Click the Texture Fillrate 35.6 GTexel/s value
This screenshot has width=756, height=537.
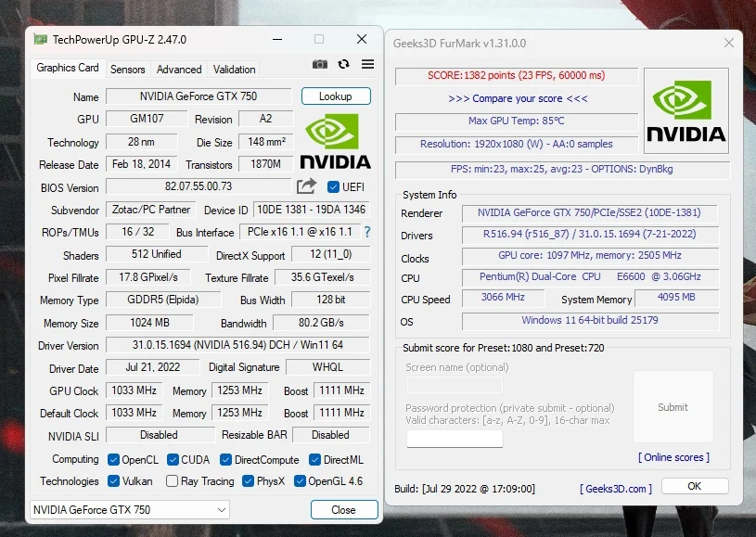click(x=323, y=277)
